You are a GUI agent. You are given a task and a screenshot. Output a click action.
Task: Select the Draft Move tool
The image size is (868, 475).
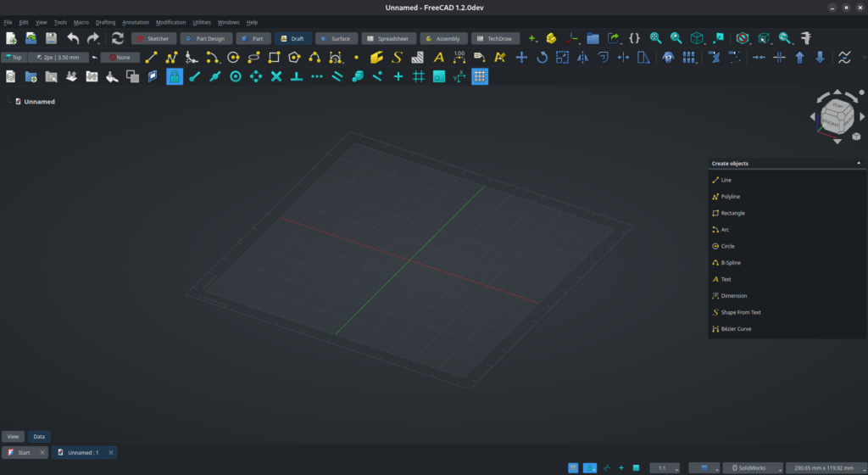(521, 58)
